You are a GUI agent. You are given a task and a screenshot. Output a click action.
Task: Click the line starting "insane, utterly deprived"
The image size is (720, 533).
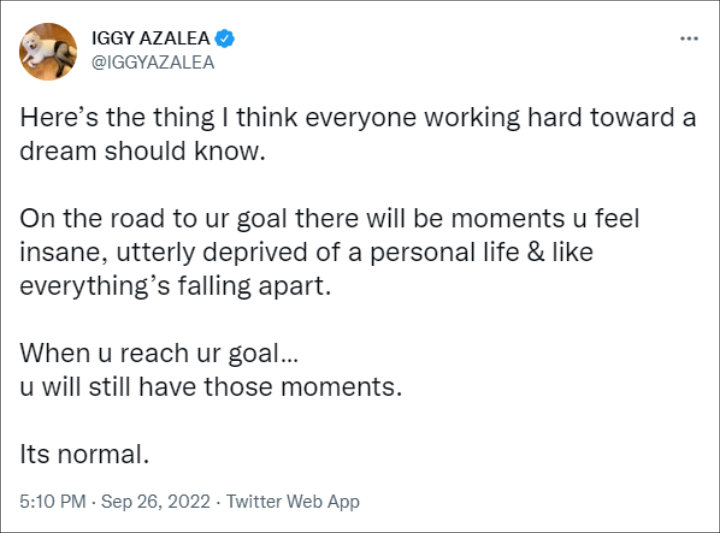pyautogui.click(x=306, y=252)
